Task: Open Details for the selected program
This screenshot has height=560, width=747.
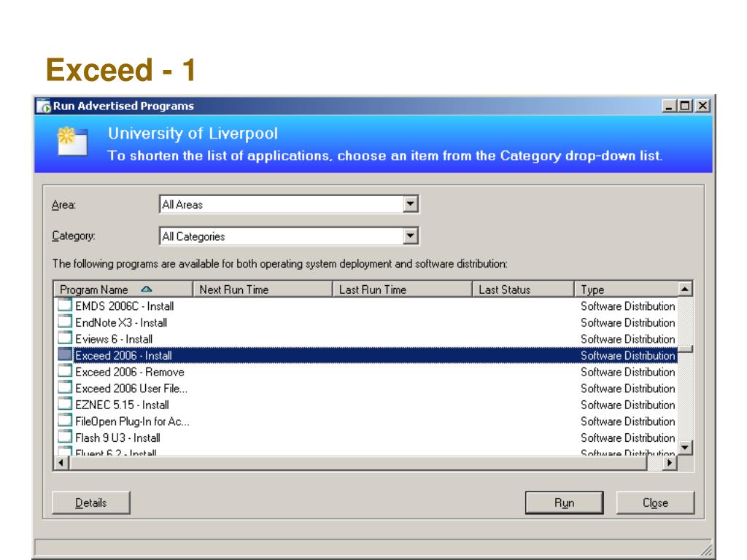Action: (x=90, y=502)
